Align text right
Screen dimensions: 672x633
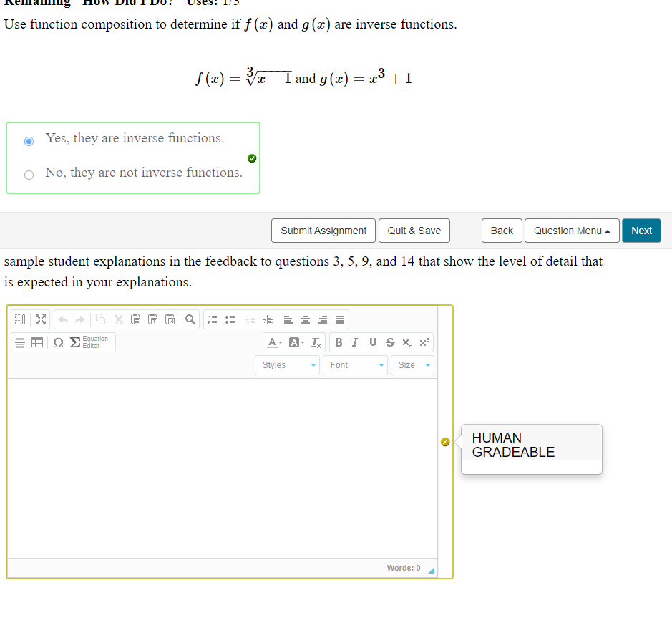(x=323, y=319)
